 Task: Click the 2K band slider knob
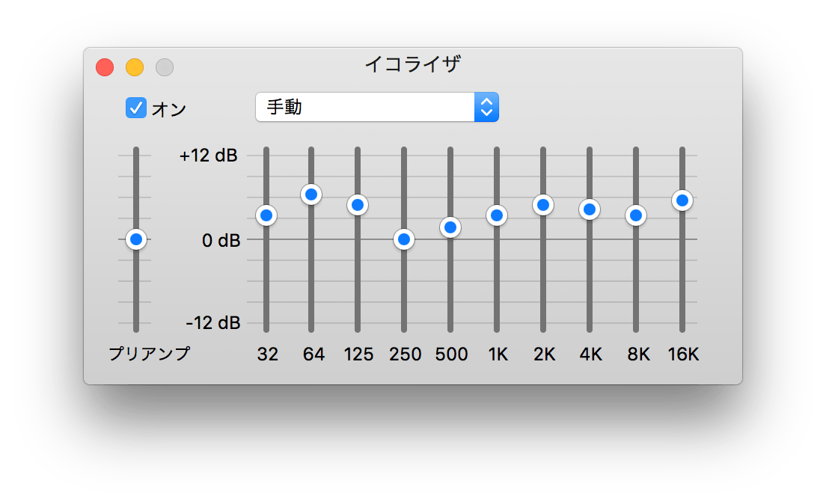pyautogui.click(x=543, y=205)
